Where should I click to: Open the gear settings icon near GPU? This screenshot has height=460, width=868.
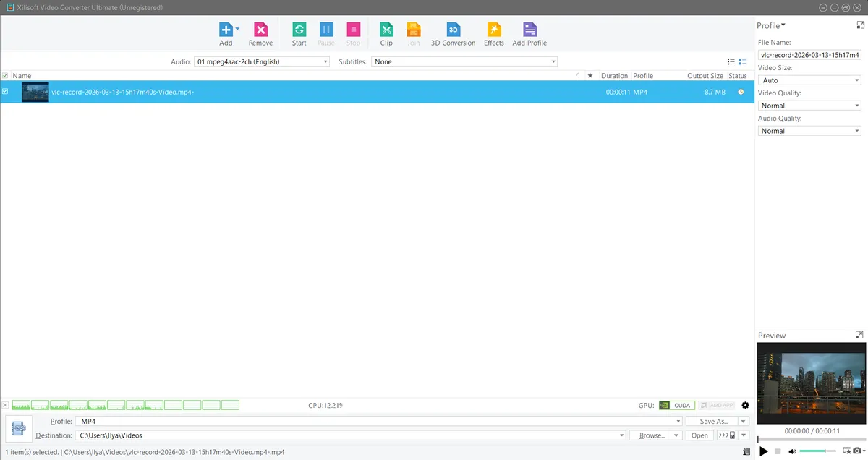(745, 406)
